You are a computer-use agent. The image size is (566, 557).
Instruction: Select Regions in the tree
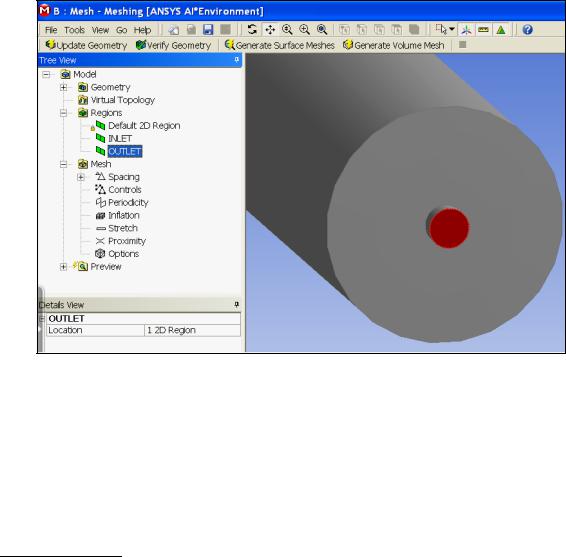[106, 113]
